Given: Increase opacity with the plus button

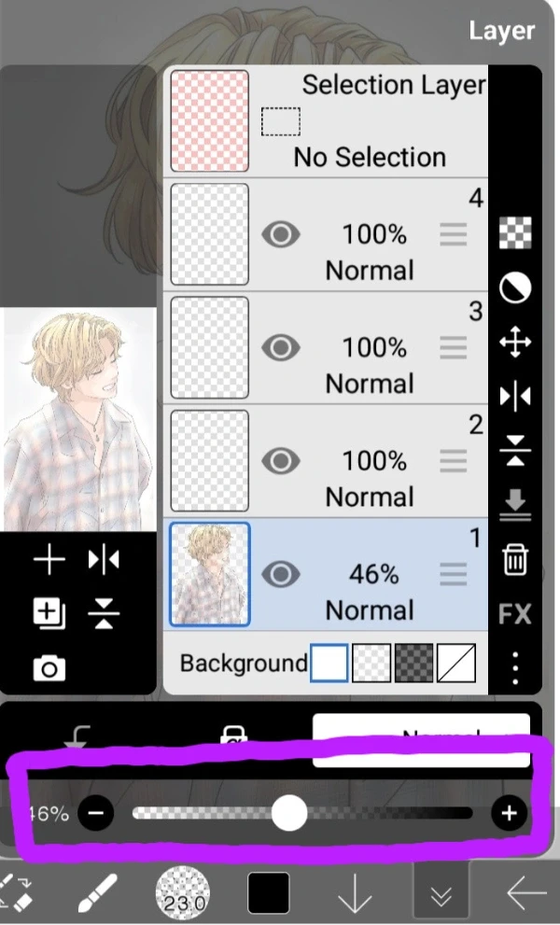Looking at the screenshot, I should pyautogui.click(x=509, y=814).
